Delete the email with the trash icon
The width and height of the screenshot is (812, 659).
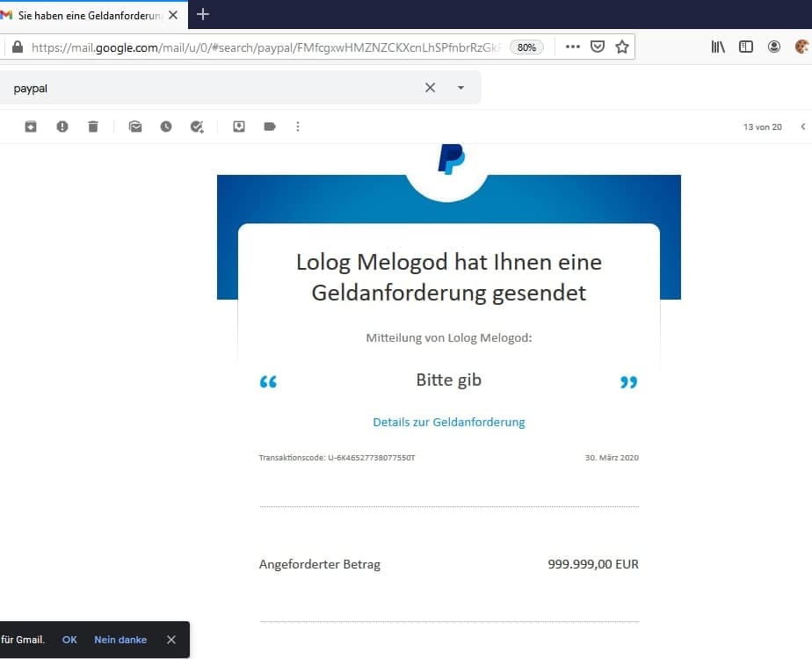[93, 127]
